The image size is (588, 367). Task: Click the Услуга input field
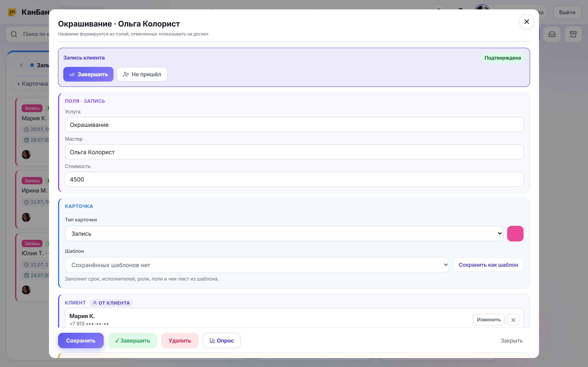[294, 125]
